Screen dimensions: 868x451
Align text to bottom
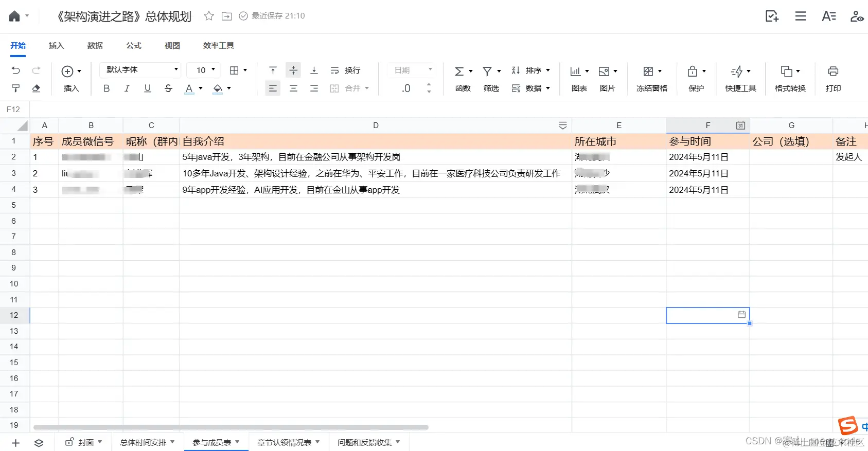[x=314, y=70]
